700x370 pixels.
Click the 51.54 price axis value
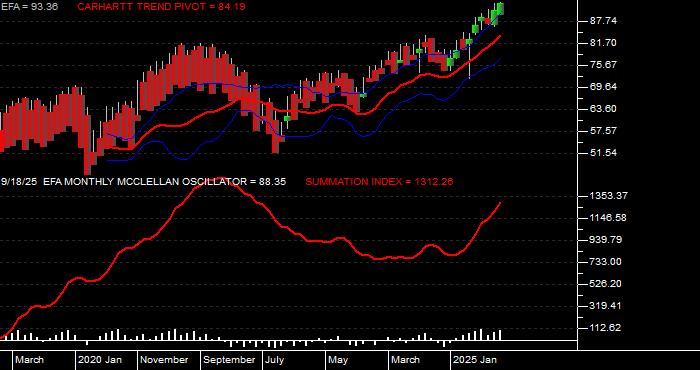coord(603,153)
